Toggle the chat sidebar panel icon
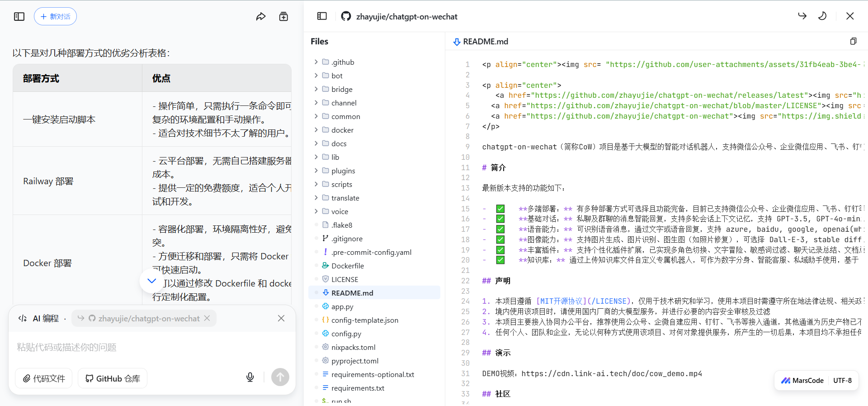The width and height of the screenshot is (868, 406). (x=19, y=17)
